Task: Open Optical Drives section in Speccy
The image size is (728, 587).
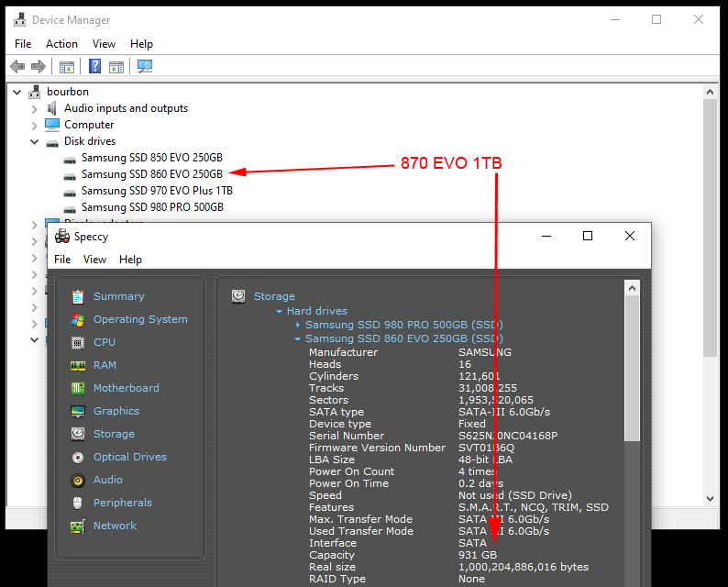Action: (130, 457)
